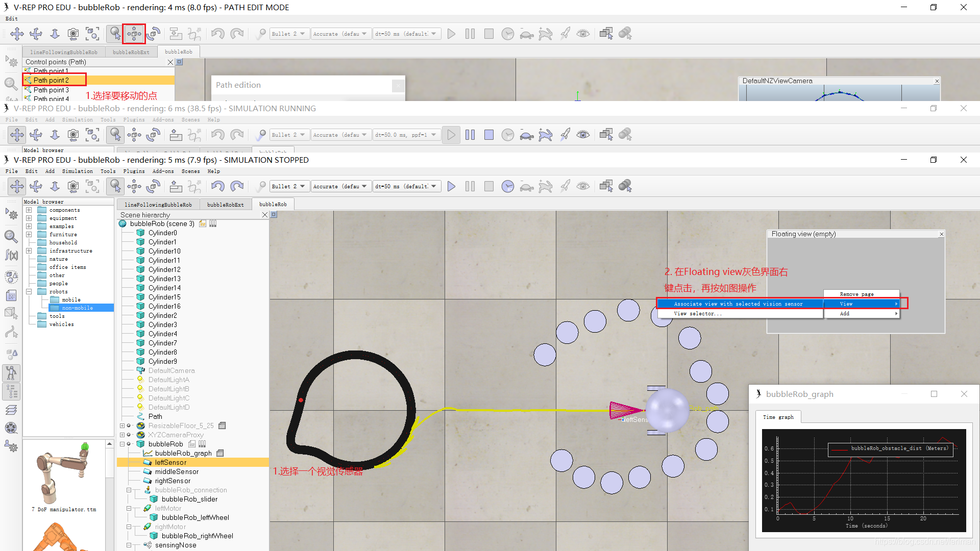Stop the simulation in the running window
The image size is (980, 551).
click(489, 135)
